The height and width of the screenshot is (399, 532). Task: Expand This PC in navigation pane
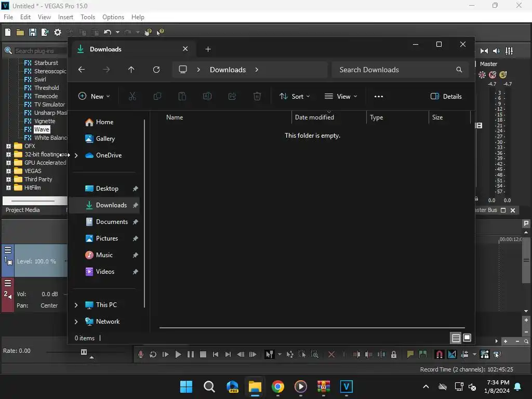pyautogui.click(x=76, y=305)
